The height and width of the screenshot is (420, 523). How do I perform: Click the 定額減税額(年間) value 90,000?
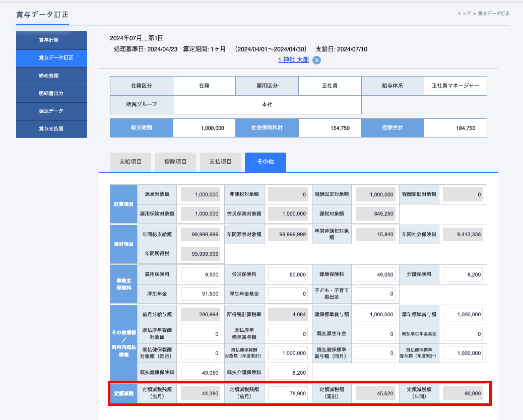[463, 393]
